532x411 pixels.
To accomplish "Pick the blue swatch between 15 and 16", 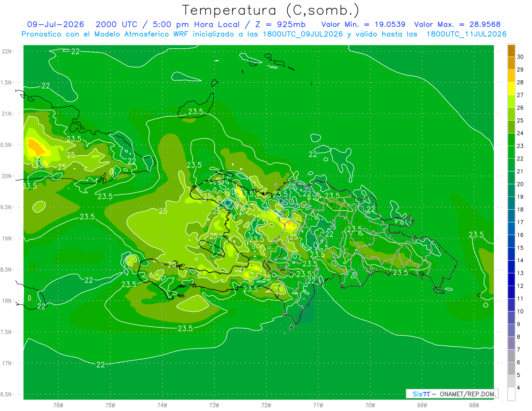I will tap(511, 241).
